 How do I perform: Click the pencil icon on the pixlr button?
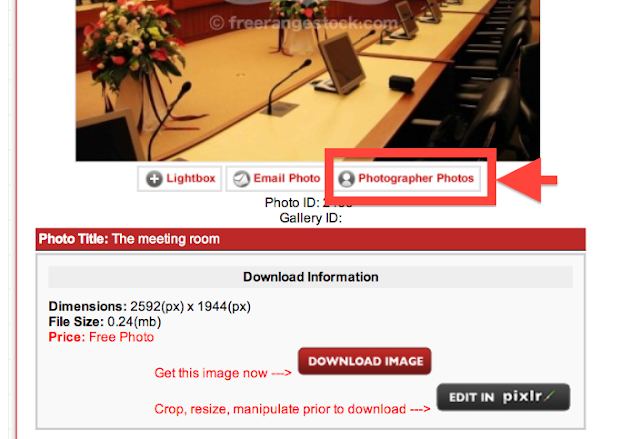(550, 396)
